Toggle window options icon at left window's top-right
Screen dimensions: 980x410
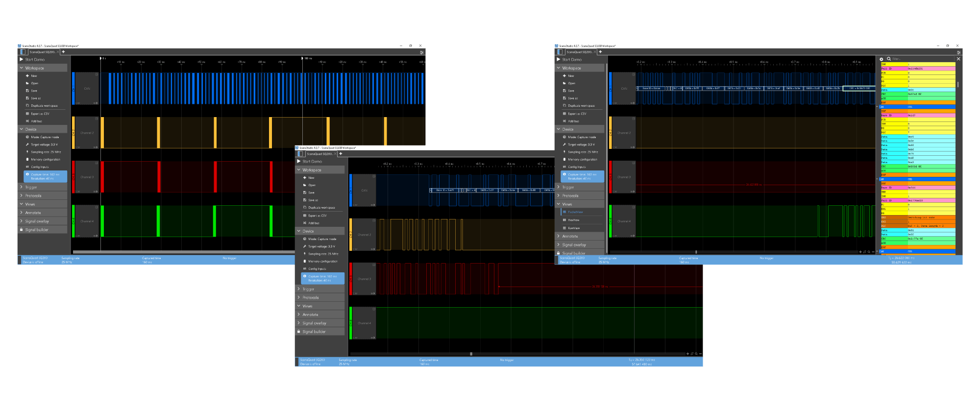[421, 52]
